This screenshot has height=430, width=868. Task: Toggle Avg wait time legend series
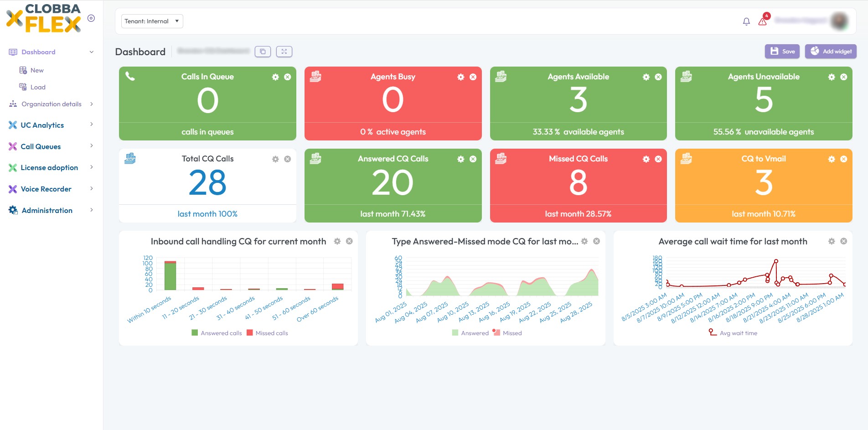[733, 333]
